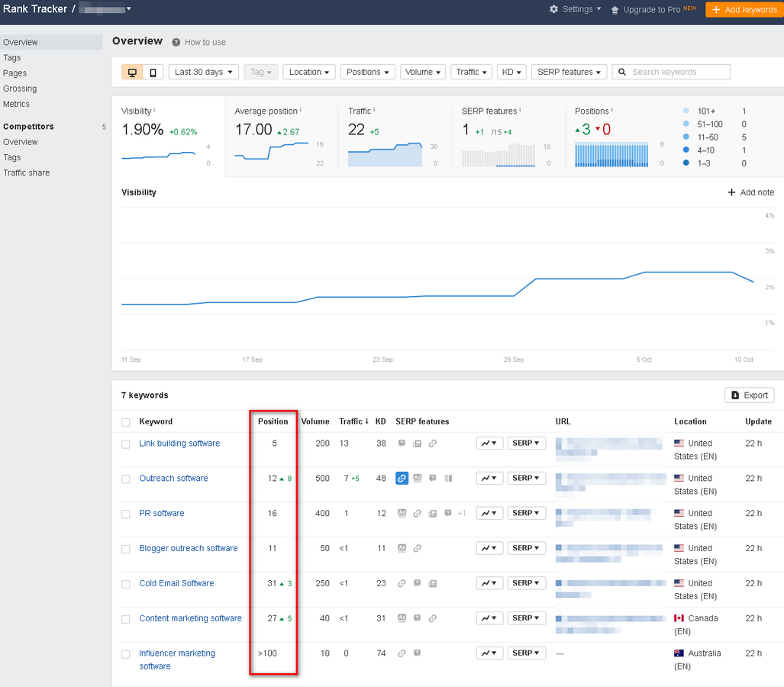The width and height of the screenshot is (784, 687).
Task: Click the Settings gear icon
Action: tap(553, 9)
